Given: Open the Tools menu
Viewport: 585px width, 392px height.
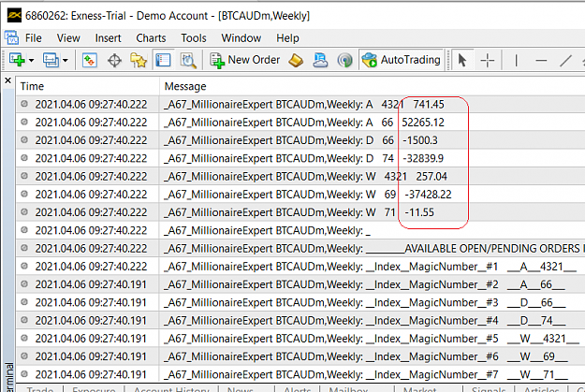Looking at the screenshot, I should 194,38.
